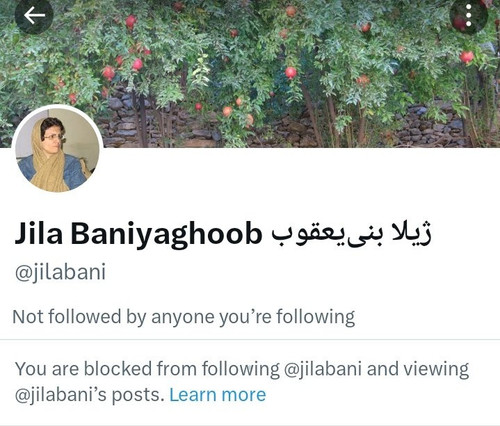Click the words 'and viewing' in notice
Screen dimensions: 500x426
pos(418,369)
